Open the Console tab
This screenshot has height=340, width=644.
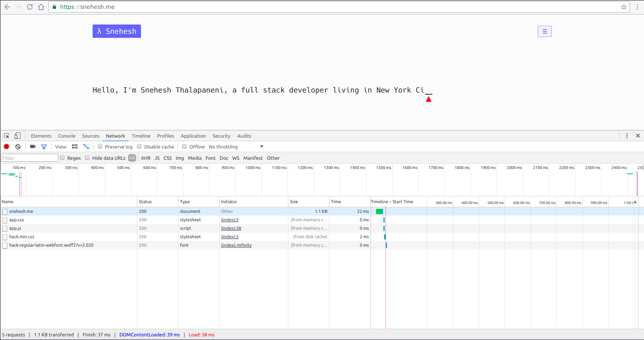pos(67,136)
